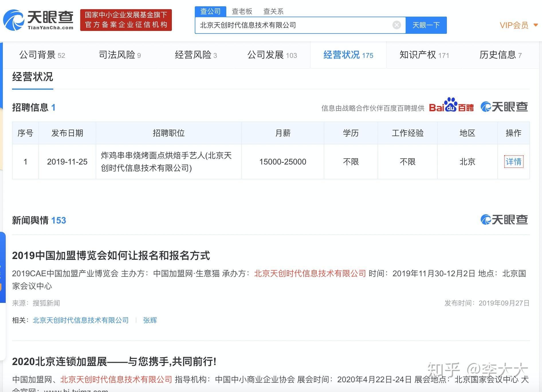542x392 pixels.
Task: Open the 司法风险 section tab
Action: [120, 55]
